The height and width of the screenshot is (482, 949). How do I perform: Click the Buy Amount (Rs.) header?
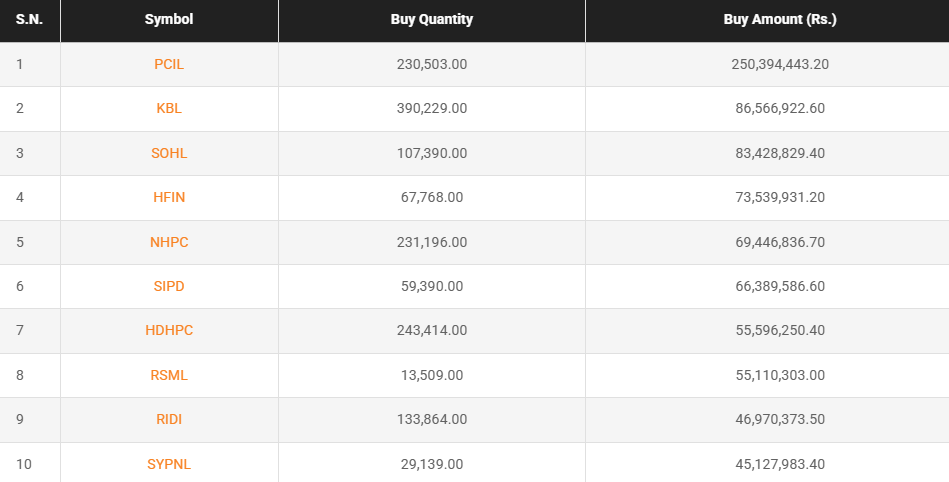click(x=766, y=19)
